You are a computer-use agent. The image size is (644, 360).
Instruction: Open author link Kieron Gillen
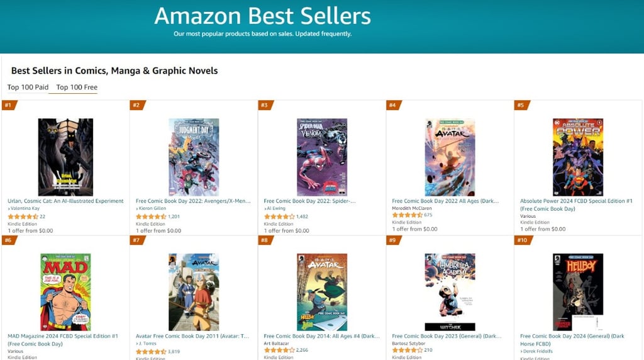point(152,208)
